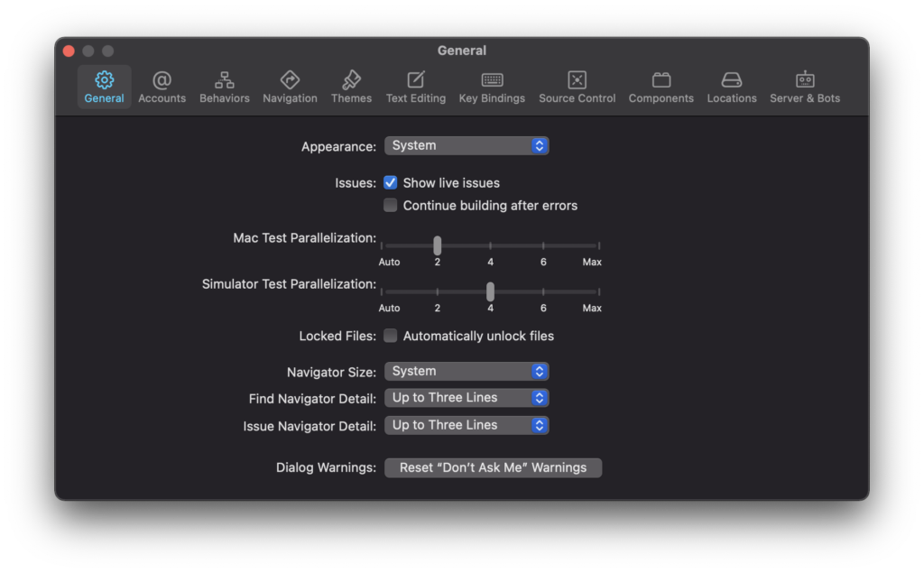Open the Navigation preferences pane
The width and height of the screenshot is (924, 573).
click(290, 88)
